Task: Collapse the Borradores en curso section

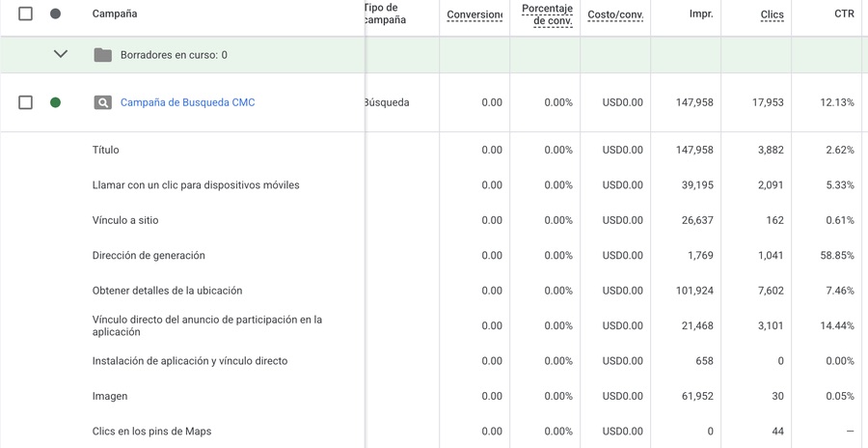Action: pyautogui.click(x=61, y=54)
